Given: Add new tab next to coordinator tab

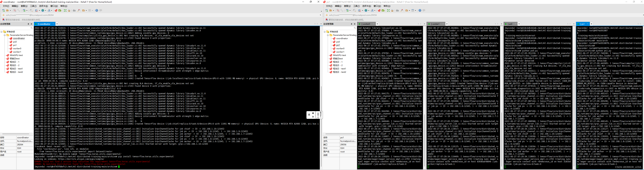Looking at the screenshot, I should [57, 24].
